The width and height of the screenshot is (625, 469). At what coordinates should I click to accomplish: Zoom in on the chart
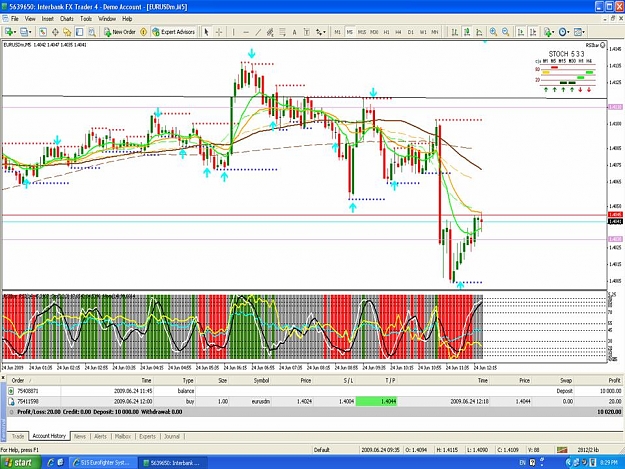coord(493,32)
